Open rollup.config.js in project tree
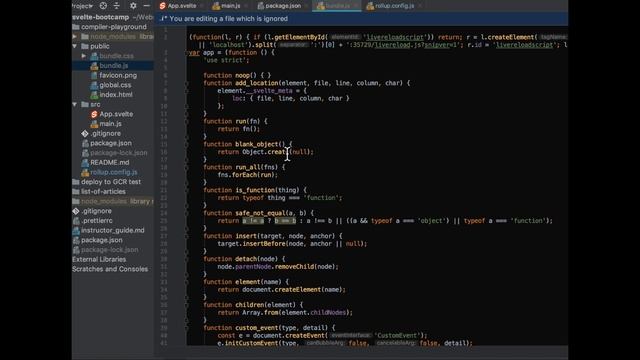The image size is (640, 360). click(113, 172)
